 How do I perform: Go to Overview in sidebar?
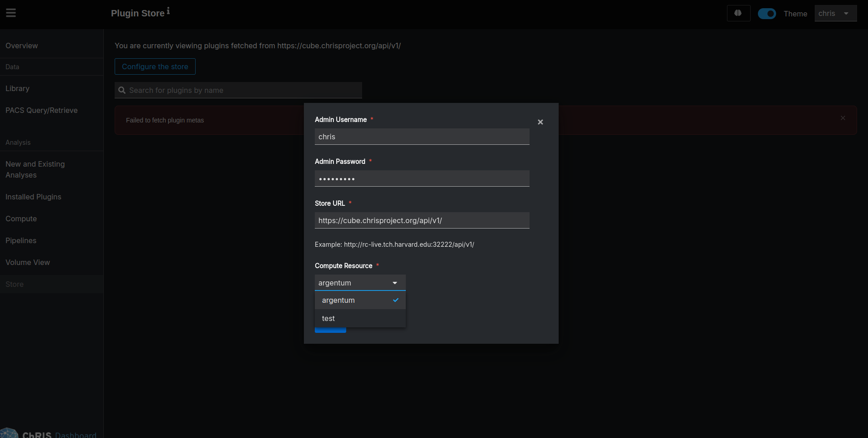pos(52,46)
